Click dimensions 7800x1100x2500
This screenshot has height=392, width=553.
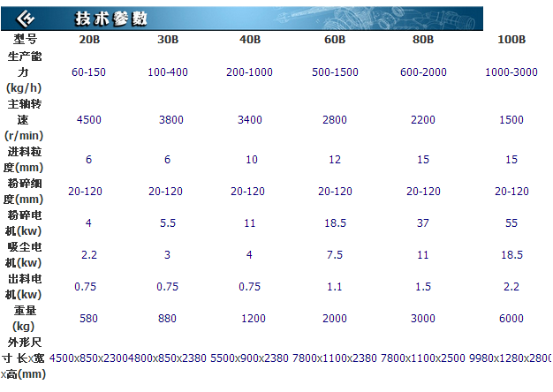coord(423,358)
